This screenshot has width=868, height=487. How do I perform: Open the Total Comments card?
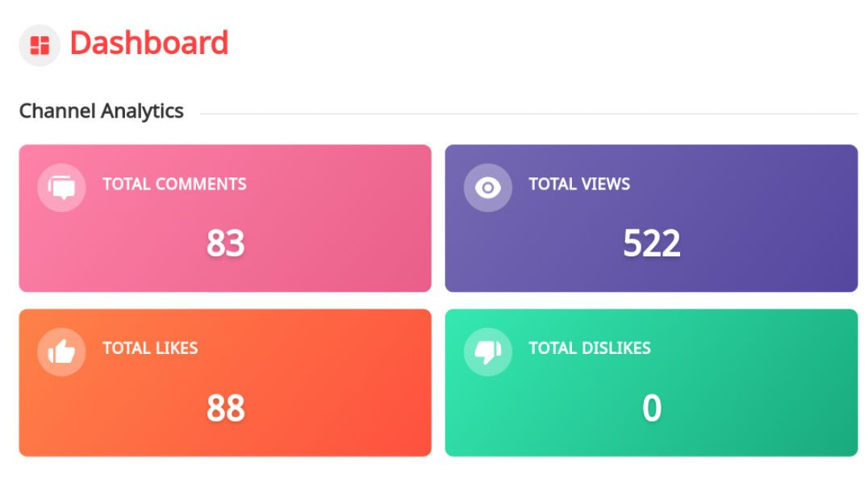[226, 218]
